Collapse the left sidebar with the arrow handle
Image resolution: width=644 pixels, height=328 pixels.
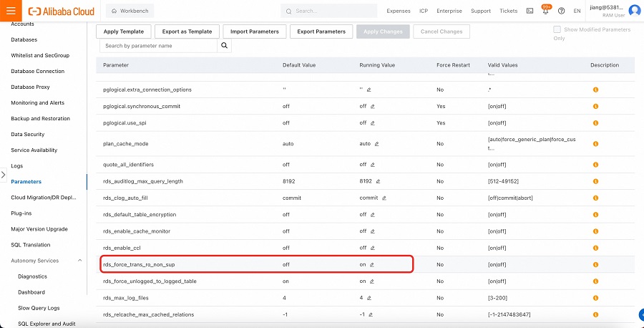click(3, 174)
